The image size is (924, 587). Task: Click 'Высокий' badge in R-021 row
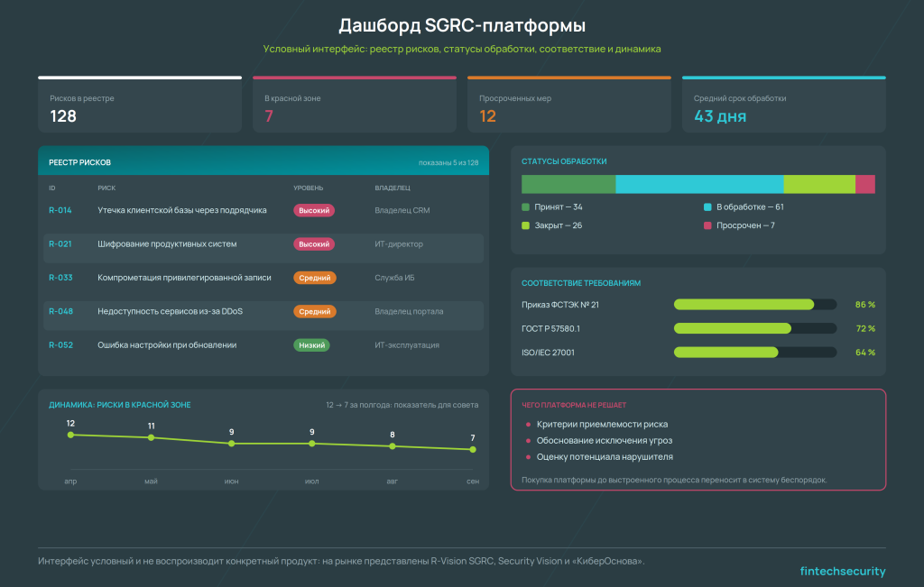(x=314, y=243)
